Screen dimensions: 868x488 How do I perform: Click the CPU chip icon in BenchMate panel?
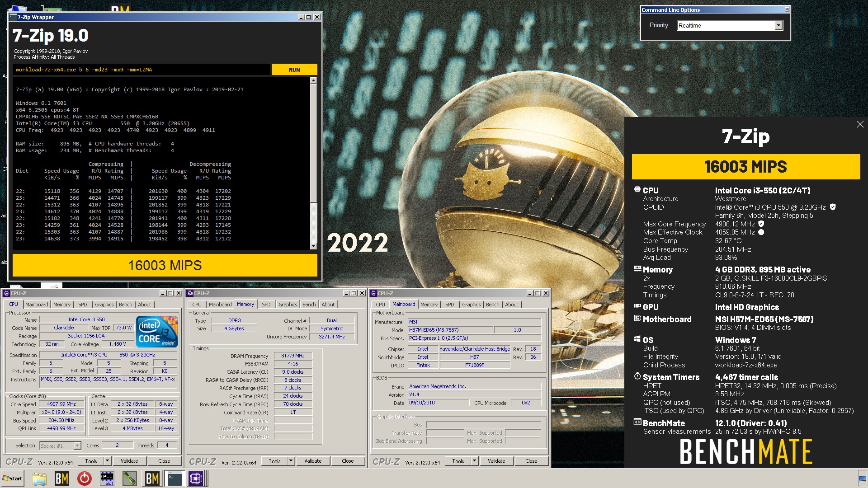point(637,190)
